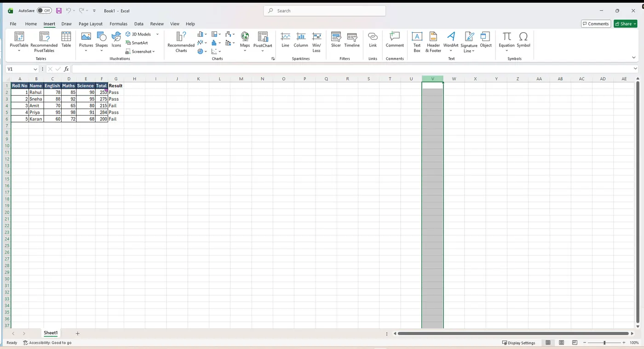Insert a Column sparkline

coord(301,40)
